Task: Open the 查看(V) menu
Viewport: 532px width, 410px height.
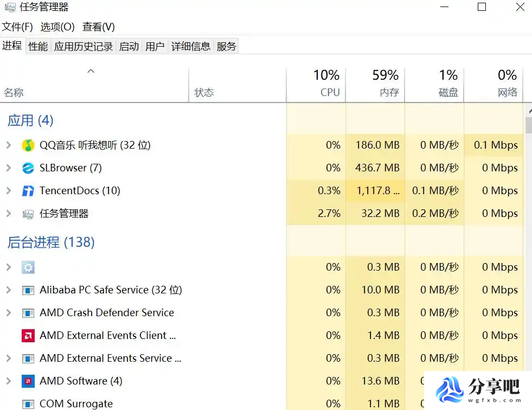Action: click(98, 27)
